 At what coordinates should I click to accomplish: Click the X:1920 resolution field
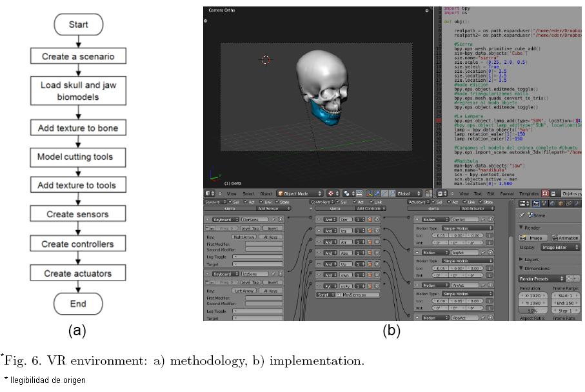pos(533,295)
